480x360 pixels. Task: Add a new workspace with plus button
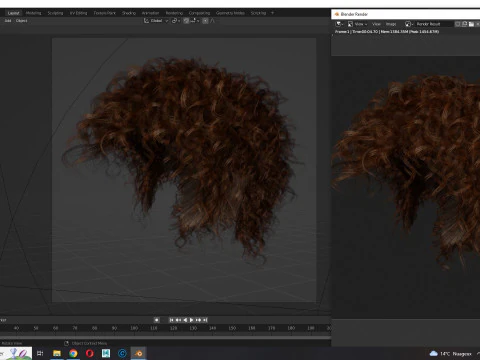[x=272, y=13]
